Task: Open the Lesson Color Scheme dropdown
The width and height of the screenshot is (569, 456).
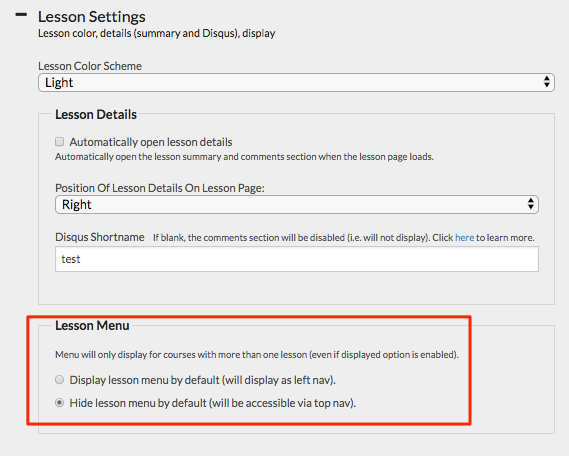Action: click(x=296, y=82)
